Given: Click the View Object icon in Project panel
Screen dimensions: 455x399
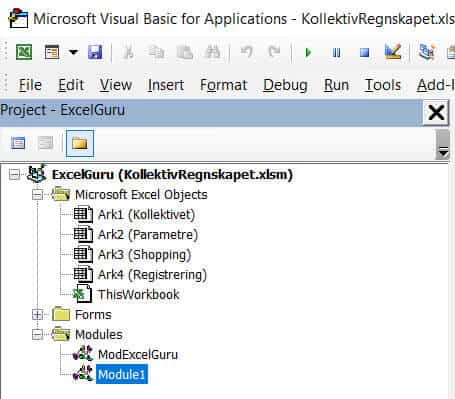Looking at the screenshot, I should (x=45, y=143).
